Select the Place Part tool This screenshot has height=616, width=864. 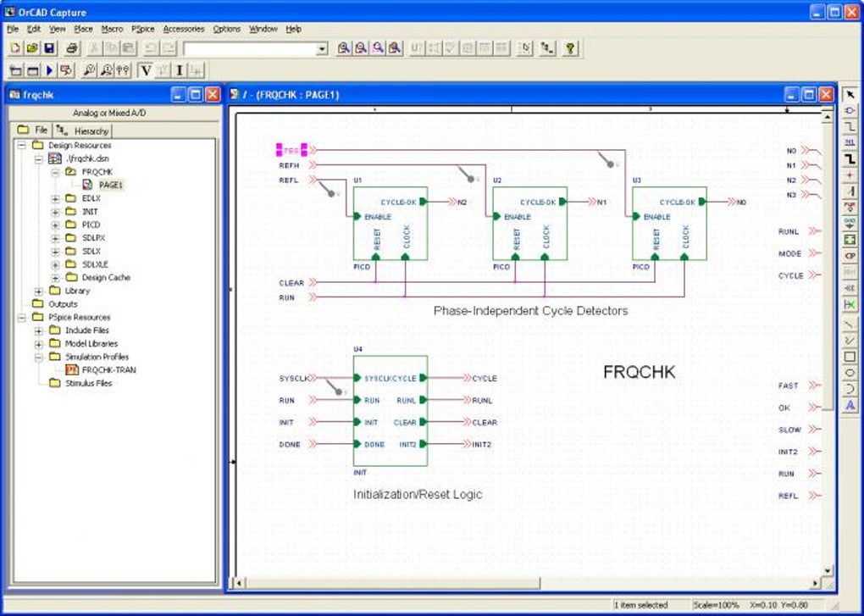850,111
